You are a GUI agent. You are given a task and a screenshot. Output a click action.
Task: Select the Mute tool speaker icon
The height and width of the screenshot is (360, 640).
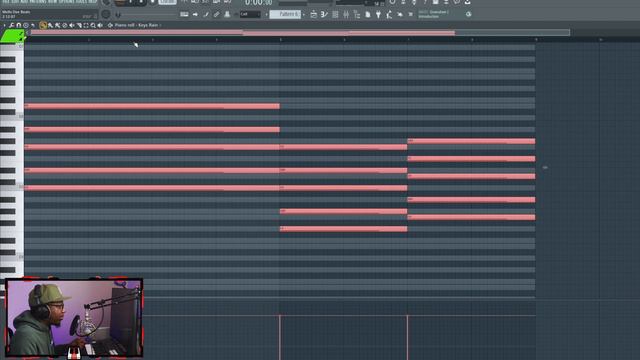click(72, 25)
